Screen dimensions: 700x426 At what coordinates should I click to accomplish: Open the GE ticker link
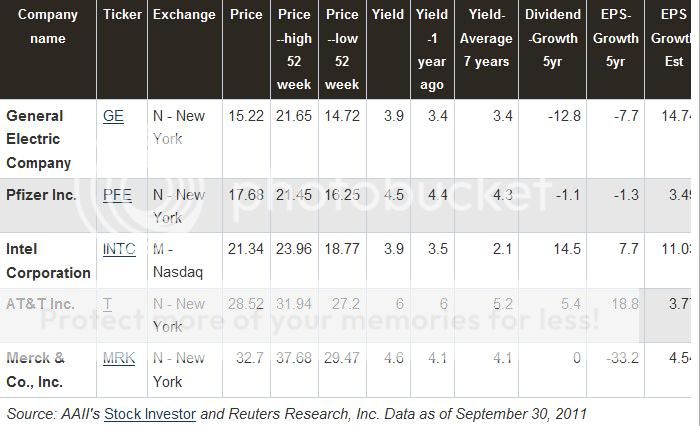click(113, 116)
